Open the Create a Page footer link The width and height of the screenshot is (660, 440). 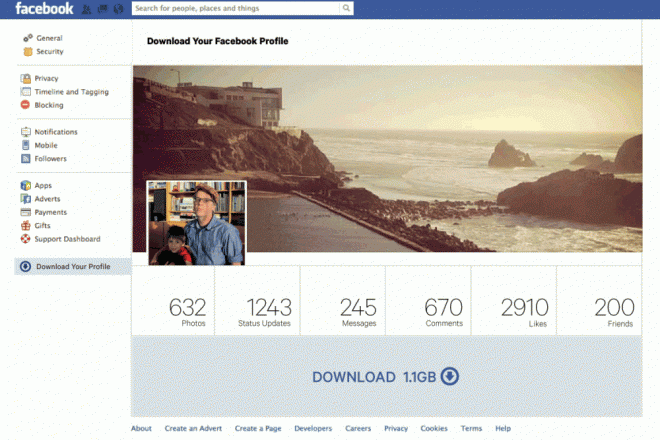pos(258,428)
